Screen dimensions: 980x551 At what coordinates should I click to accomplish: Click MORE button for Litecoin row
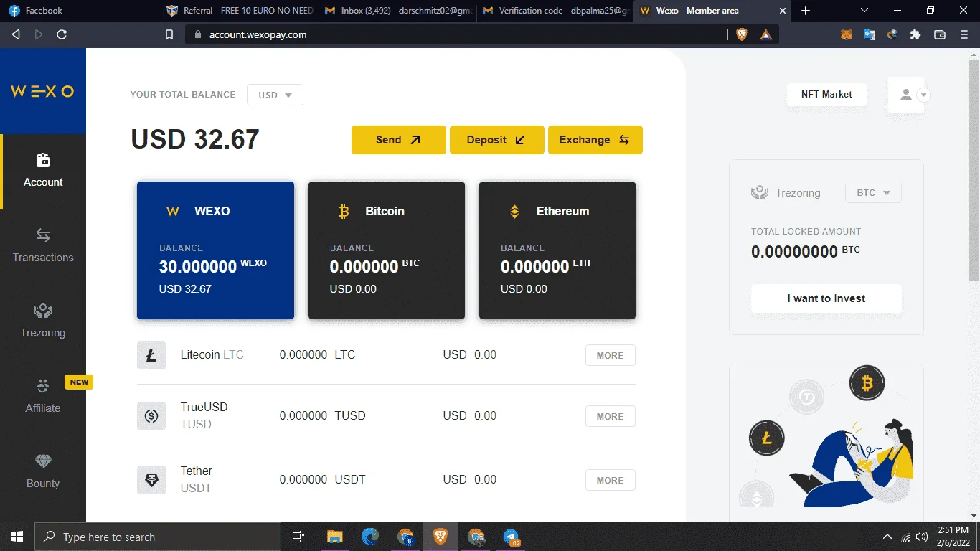[611, 355]
